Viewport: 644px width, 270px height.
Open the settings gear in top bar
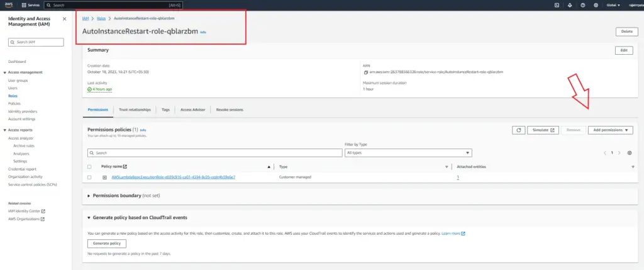coord(596,5)
